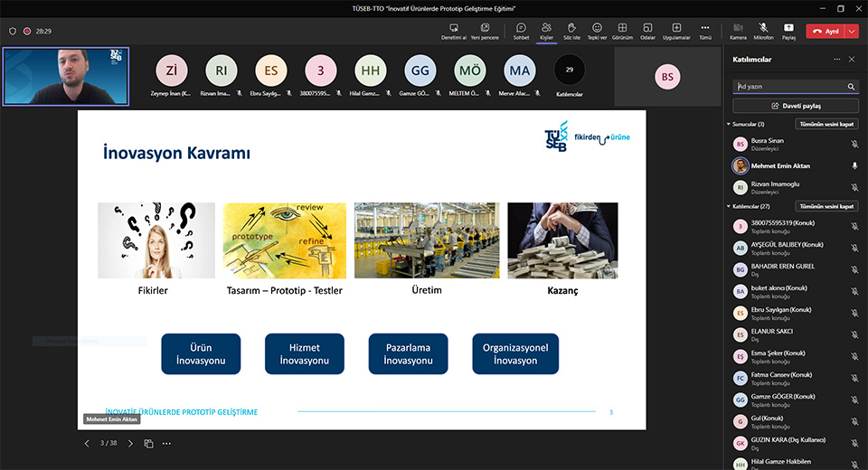Screen dimensions: 868x470
Task: Click the Uygulamalar apps icon
Action: (676, 31)
